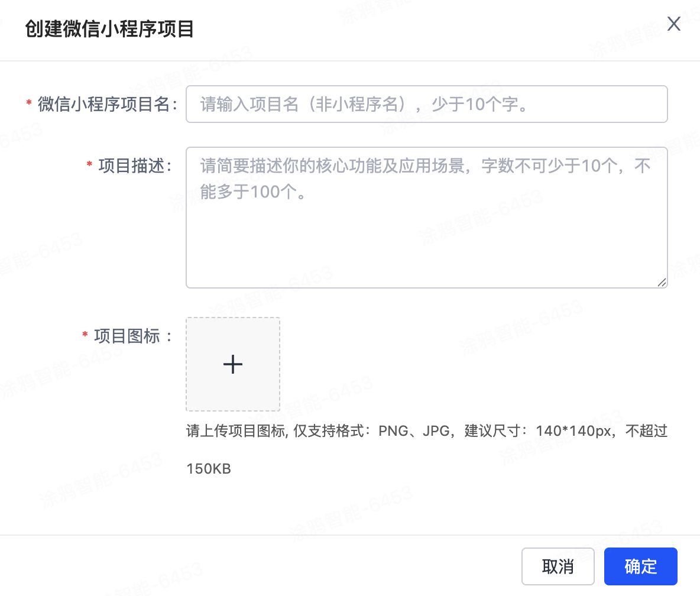
Task: Click the dialog title 创建微信小程序项目
Action: click(109, 29)
